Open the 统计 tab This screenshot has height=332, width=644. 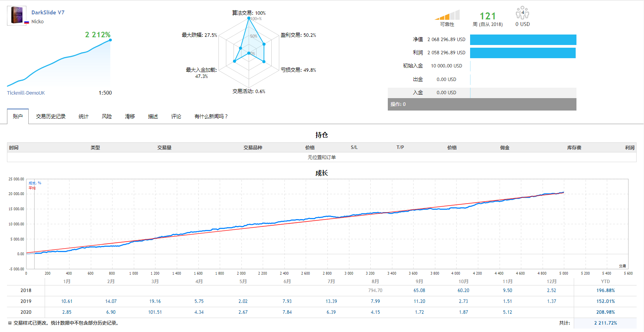point(83,116)
